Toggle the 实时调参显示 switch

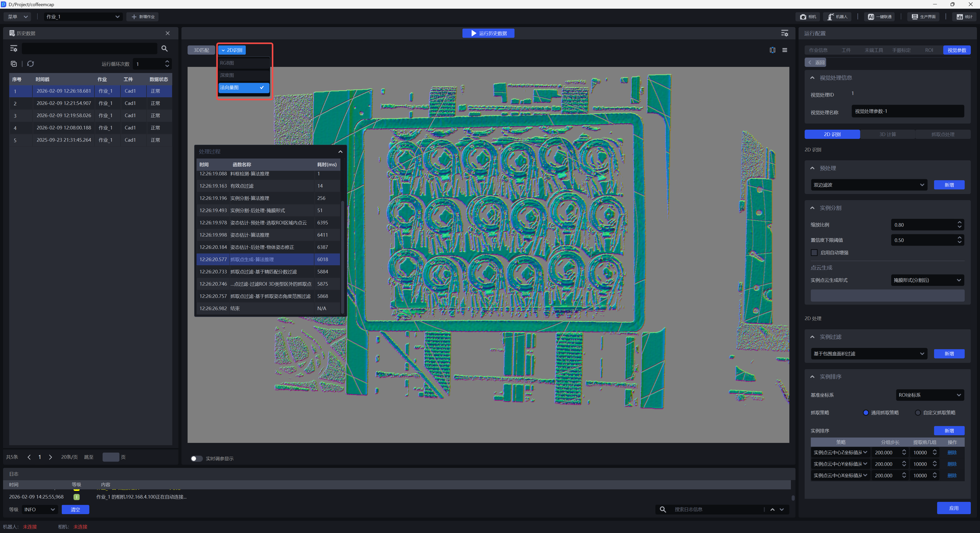pos(196,458)
